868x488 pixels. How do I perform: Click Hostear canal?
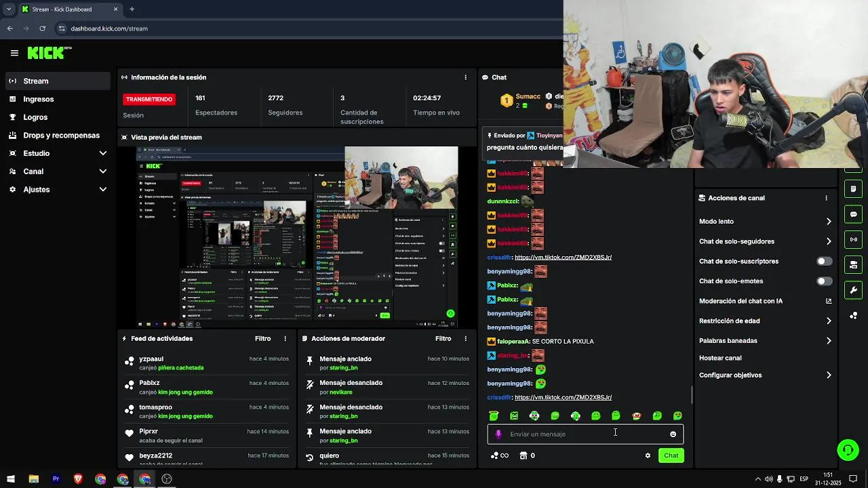coord(720,358)
